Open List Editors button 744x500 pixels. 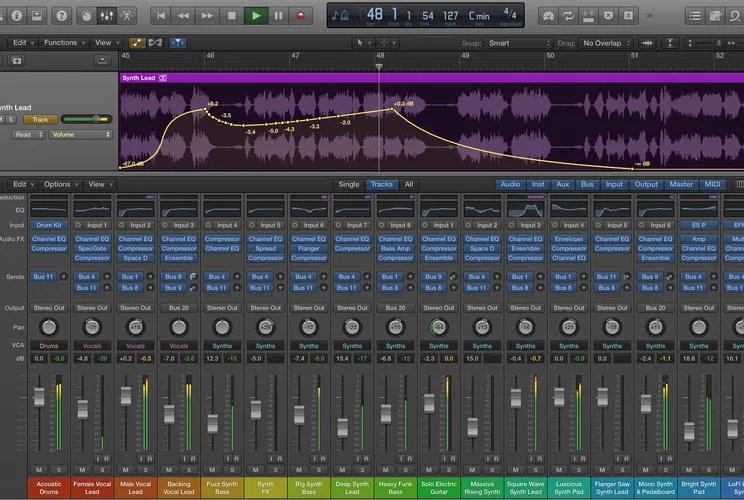tap(695, 16)
